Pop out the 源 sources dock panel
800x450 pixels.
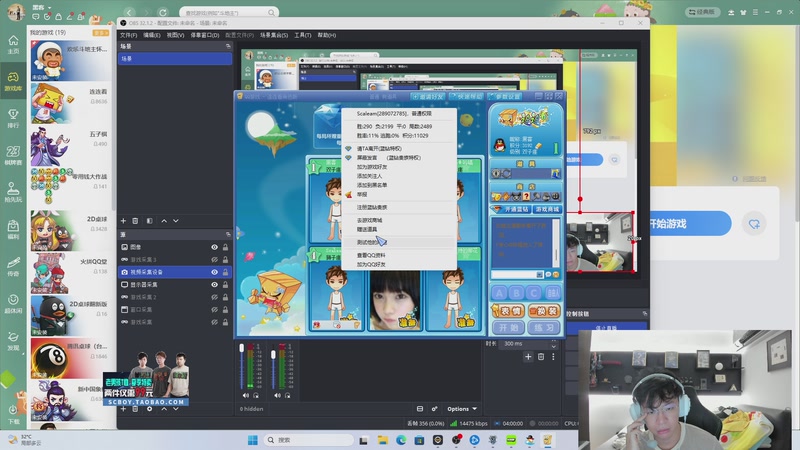[x=228, y=235]
